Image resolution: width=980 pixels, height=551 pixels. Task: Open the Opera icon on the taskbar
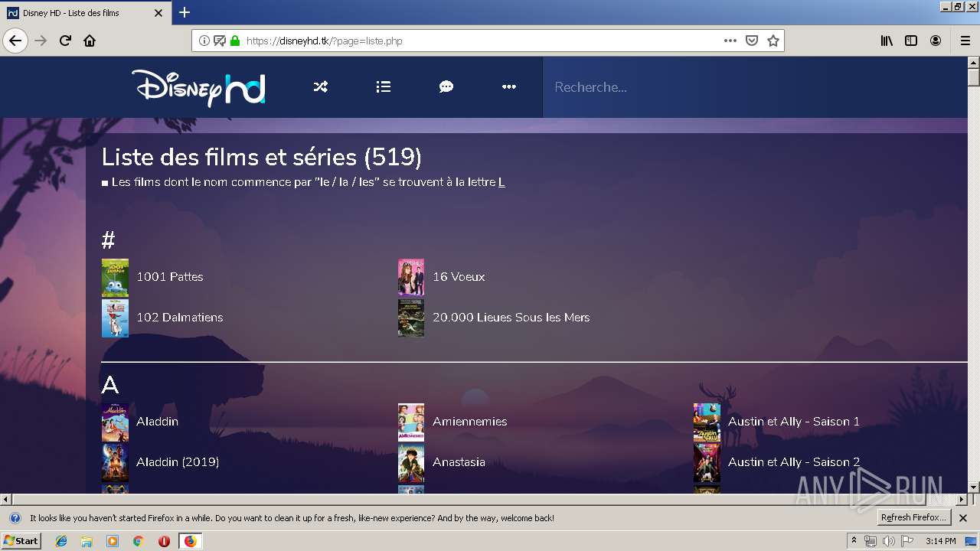[x=164, y=541]
